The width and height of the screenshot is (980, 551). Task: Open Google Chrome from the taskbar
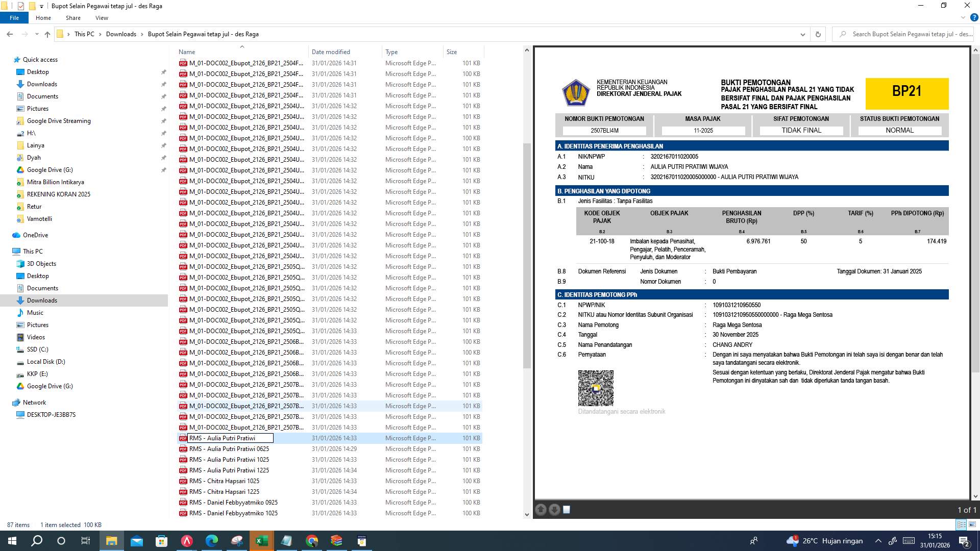(x=311, y=541)
